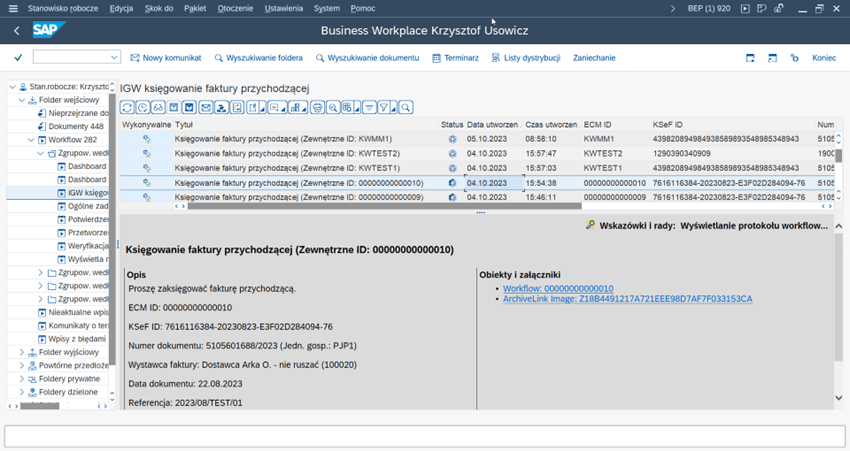Click the status icon in the KWTEST1 row
850x451 pixels.
point(452,168)
